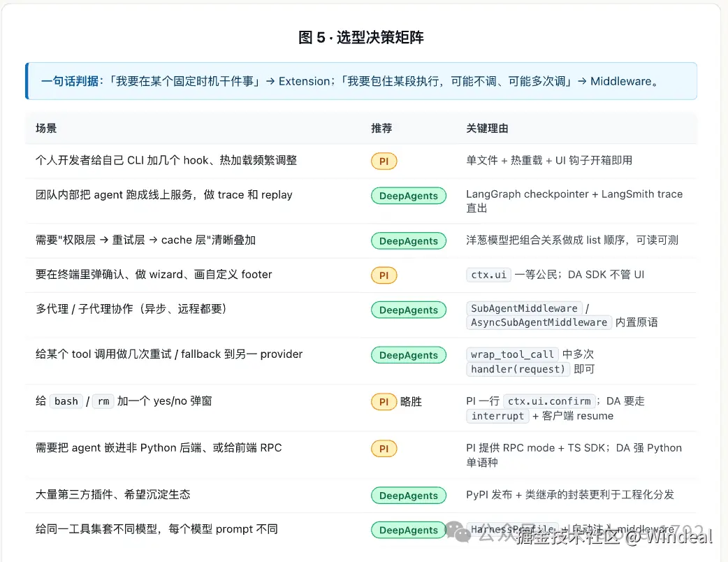Click the text "内置原语"
Screen dimensions: 728x562
point(636,322)
